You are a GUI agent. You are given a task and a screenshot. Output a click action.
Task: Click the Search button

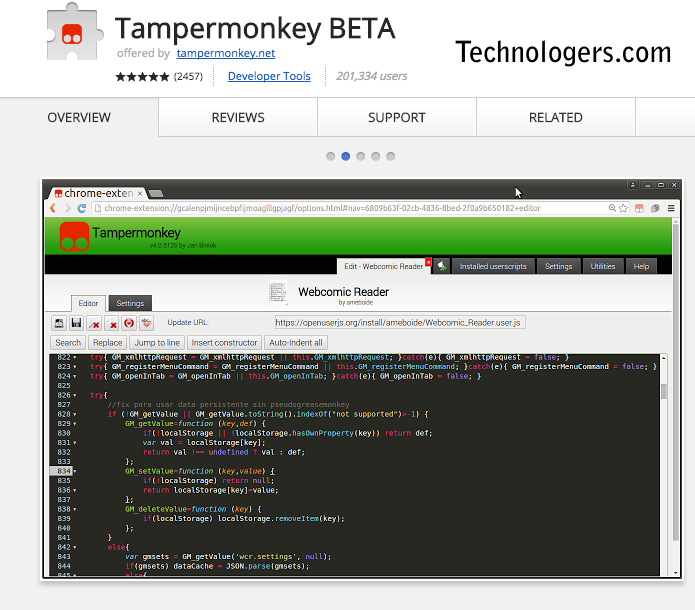tap(68, 343)
